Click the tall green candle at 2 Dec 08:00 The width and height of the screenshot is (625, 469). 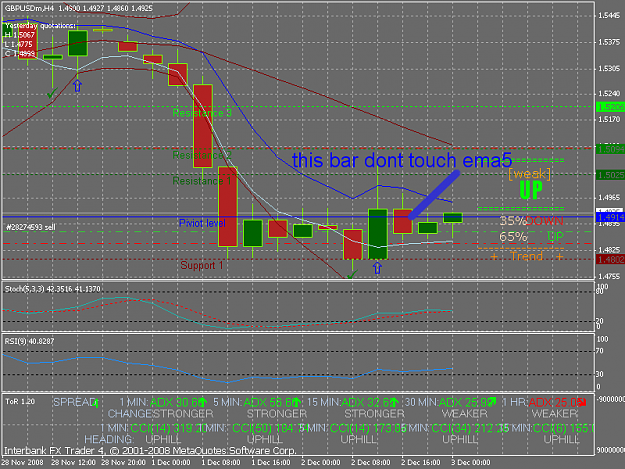click(378, 234)
